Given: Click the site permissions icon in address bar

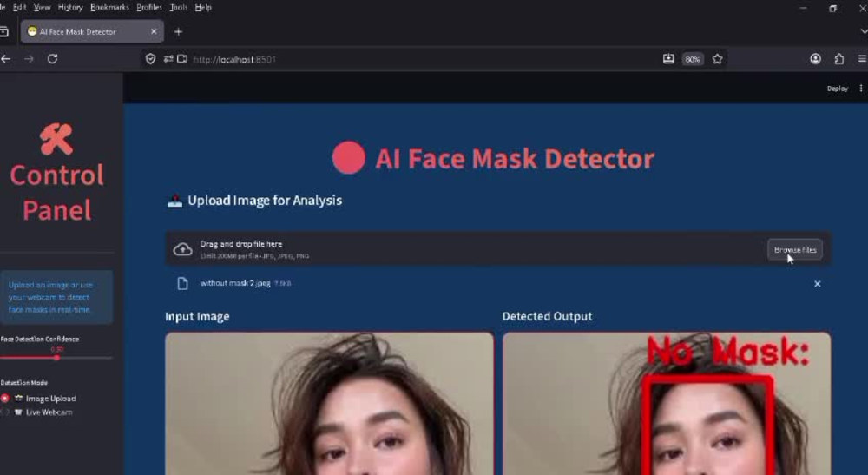Looking at the screenshot, I should 168,59.
